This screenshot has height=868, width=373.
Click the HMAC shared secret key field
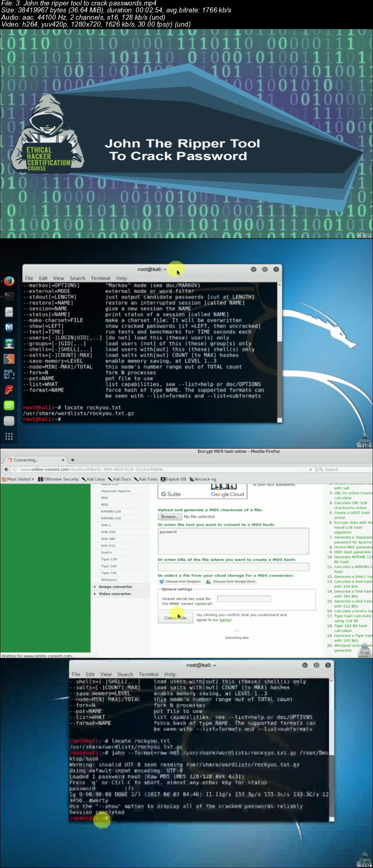click(x=244, y=598)
